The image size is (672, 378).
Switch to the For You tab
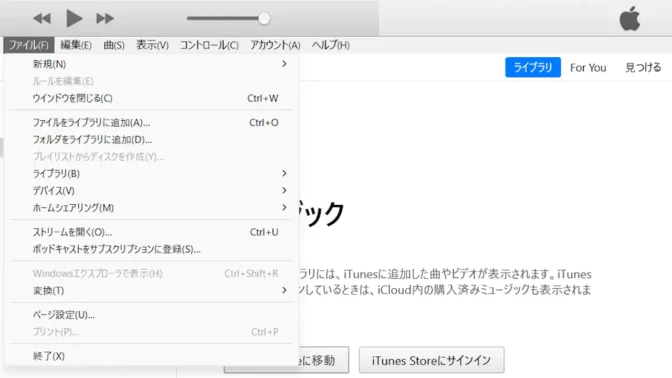(x=588, y=68)
